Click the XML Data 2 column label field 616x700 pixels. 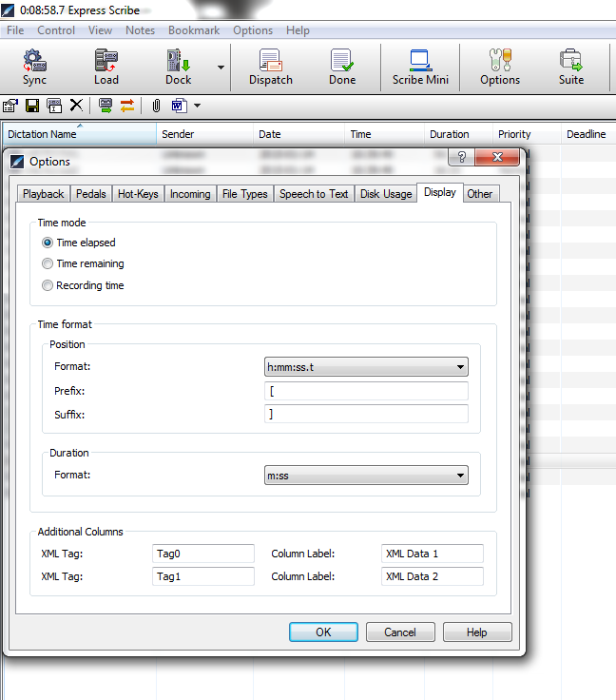tap(433, 576)
